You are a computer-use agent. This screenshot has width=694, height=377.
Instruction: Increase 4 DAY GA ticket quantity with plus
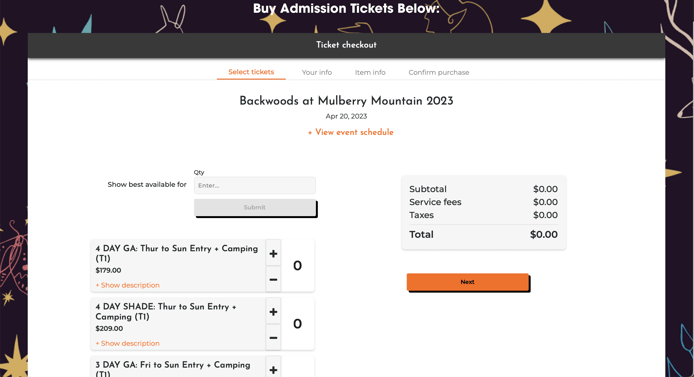pos(273,253)
